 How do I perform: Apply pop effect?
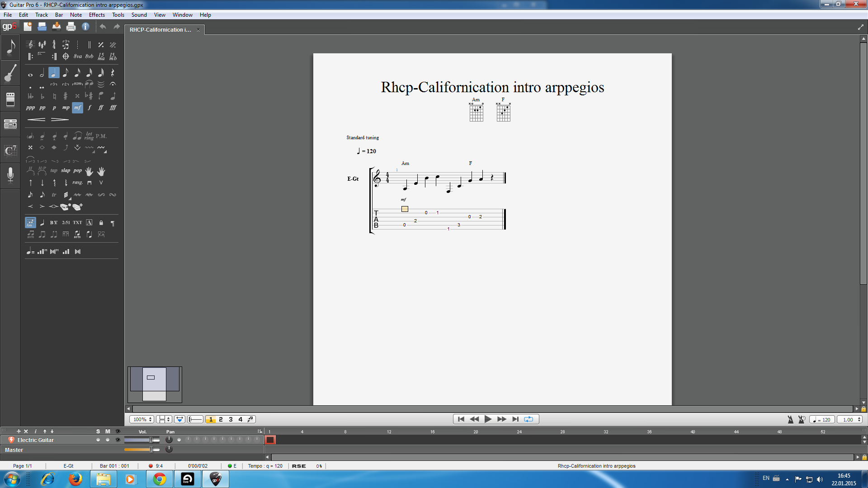(78, 171)
